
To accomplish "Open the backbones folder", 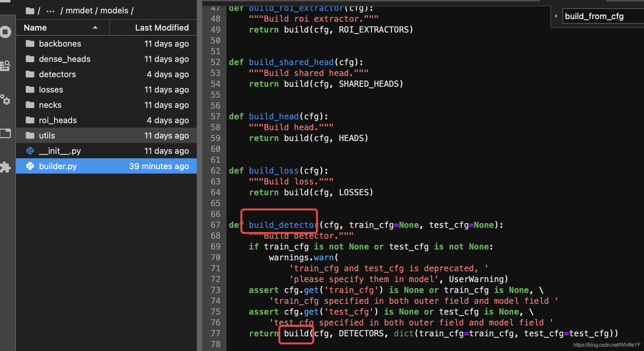I will point(60,44).
